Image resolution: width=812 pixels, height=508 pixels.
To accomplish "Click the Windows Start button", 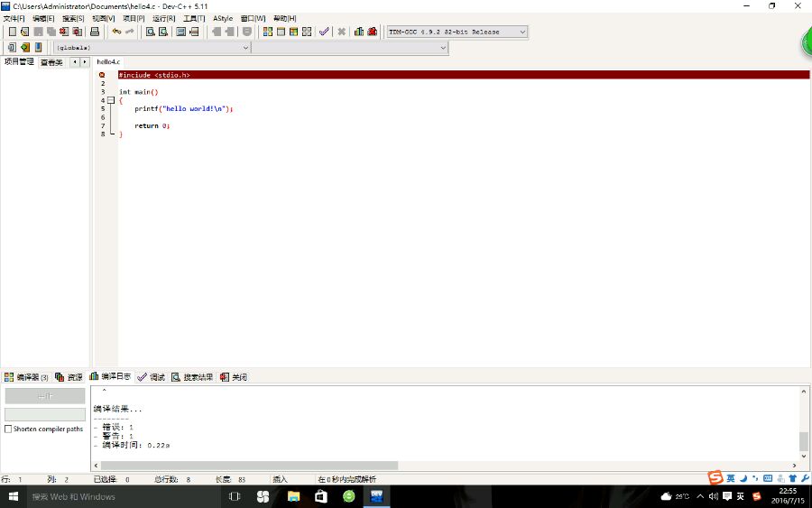I will 14,496.
